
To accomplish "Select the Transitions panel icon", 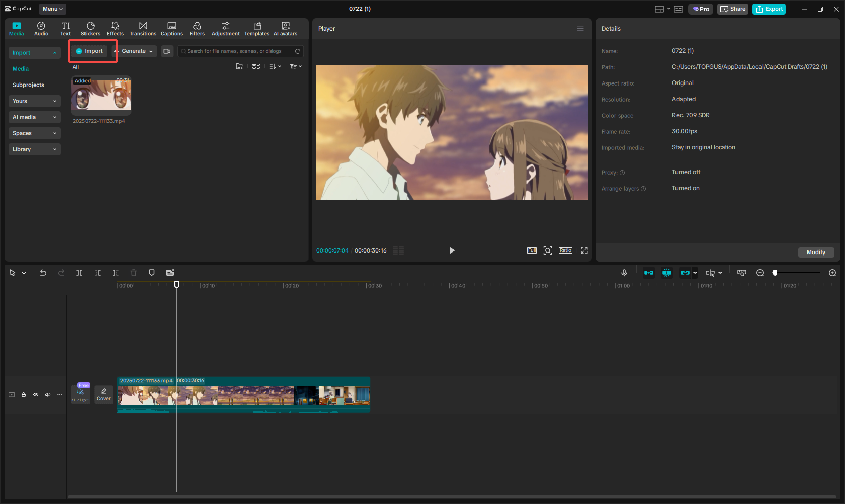I will [x=143, y=28].
